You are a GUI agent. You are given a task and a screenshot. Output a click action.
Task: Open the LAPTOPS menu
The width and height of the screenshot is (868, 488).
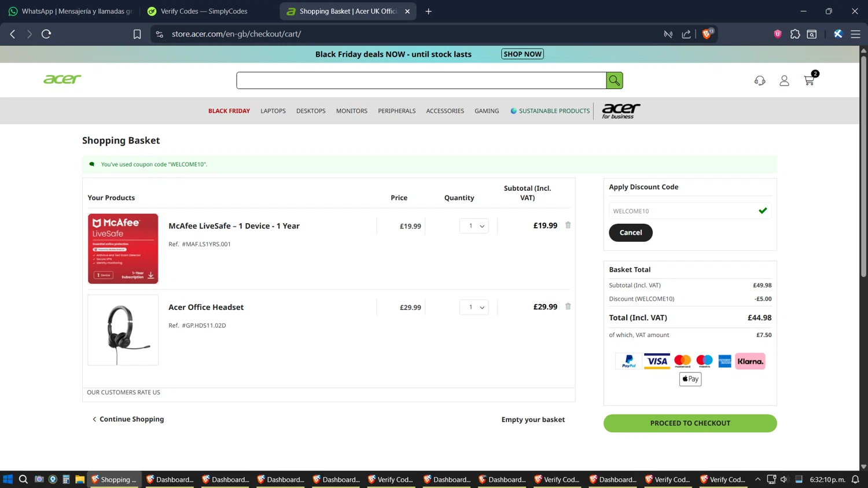(273, 111)
